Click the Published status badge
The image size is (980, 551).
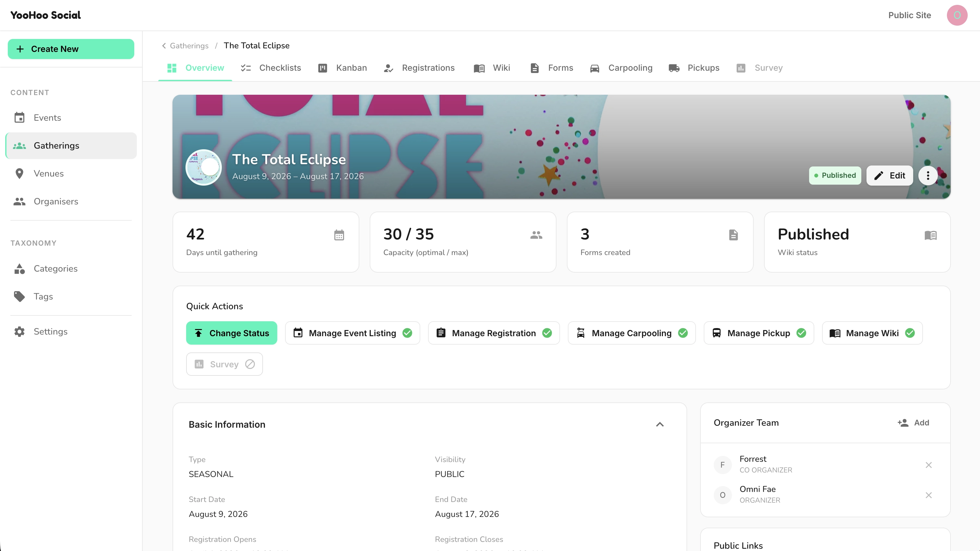(835, 176)
